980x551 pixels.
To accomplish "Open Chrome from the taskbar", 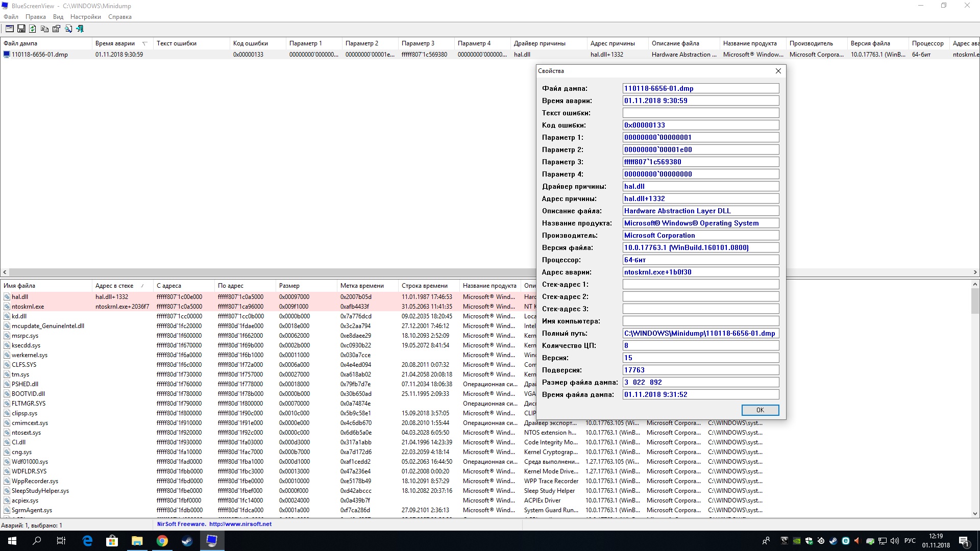I will [162, 541].
